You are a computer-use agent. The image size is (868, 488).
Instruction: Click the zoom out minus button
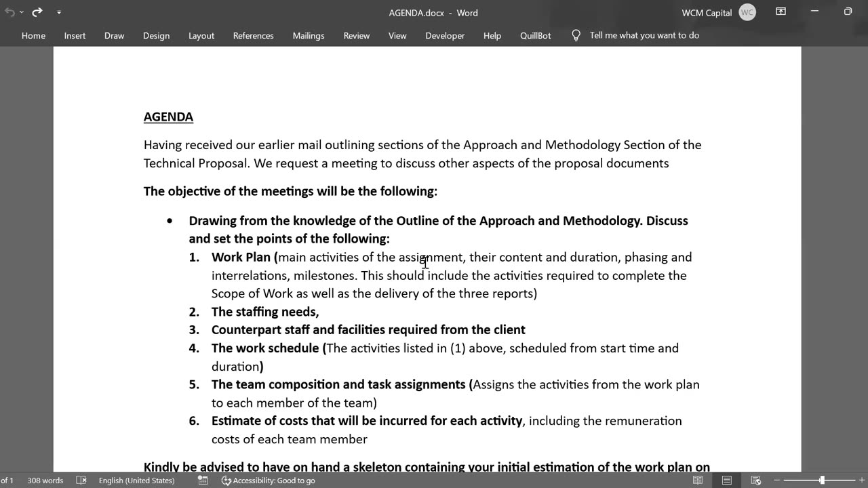click(x=776, y=480)
